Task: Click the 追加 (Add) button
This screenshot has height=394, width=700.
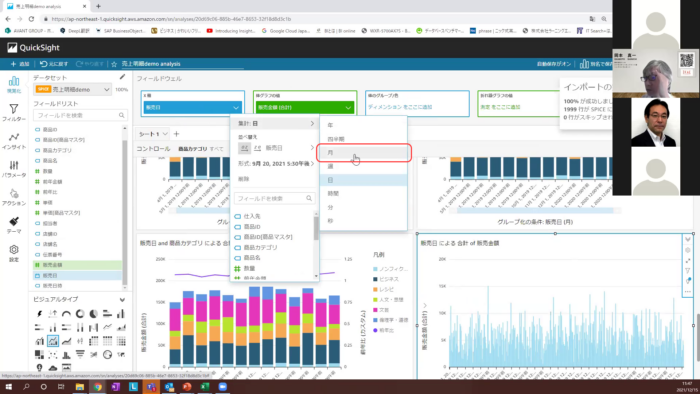Action: [20, 64]
